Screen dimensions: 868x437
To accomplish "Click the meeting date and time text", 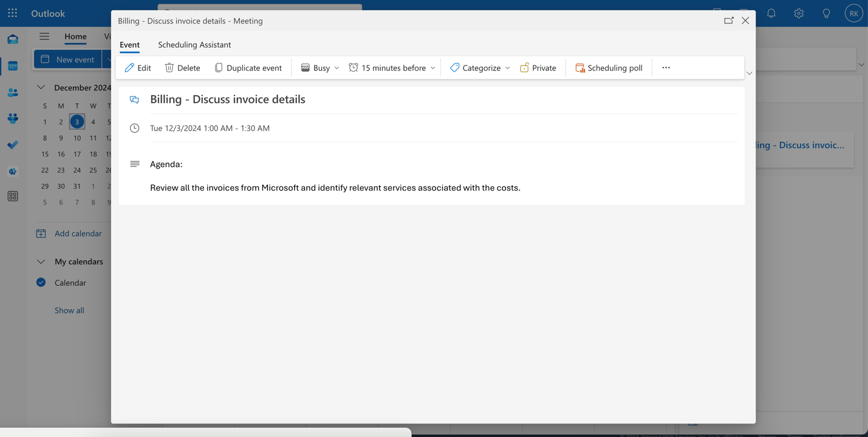I will pyautogui.click(x=210, y=128).
